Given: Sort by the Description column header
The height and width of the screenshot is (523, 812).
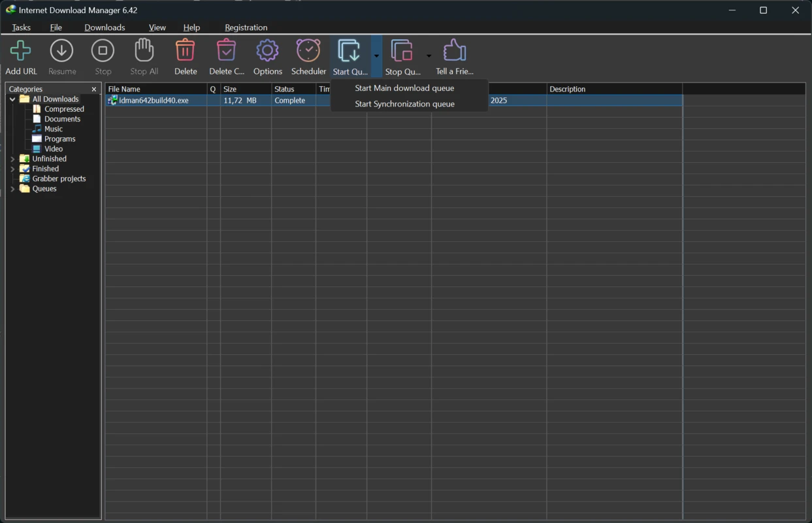Looking at the screenshot, I should point(615,89).
